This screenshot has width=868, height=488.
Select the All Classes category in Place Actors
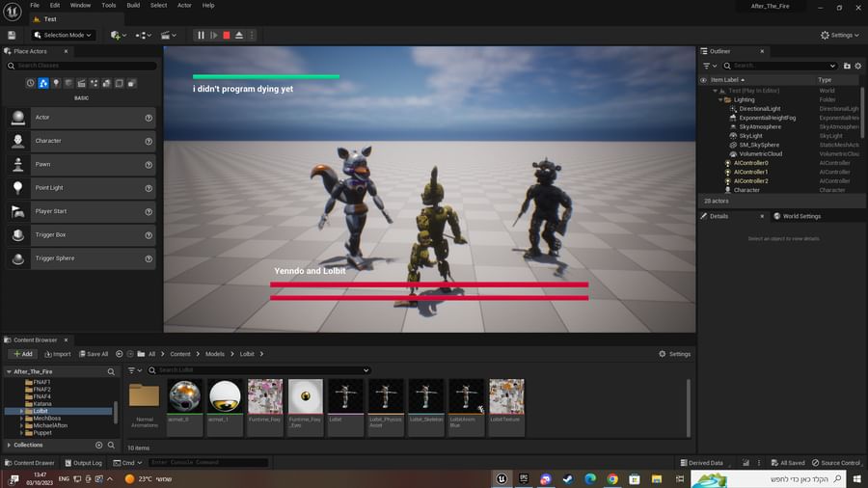point(132,83)
